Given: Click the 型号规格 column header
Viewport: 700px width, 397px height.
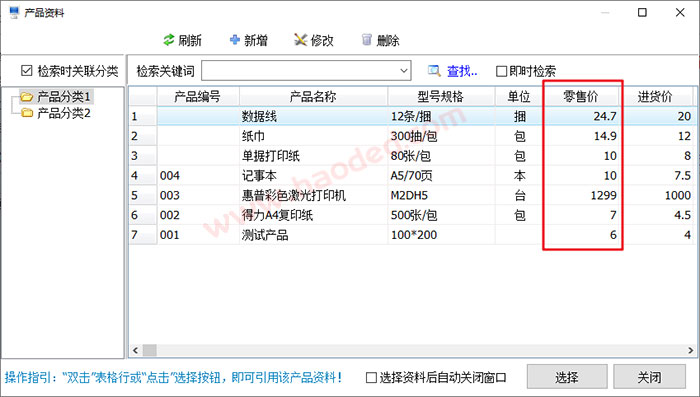Looking at the screenshot, I should (441, 96).
